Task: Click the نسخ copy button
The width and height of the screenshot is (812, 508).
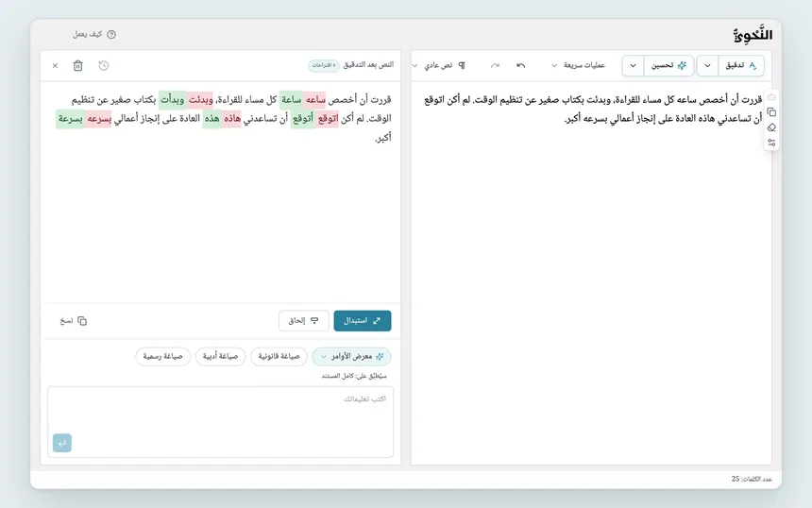Action: coord(74,320)
